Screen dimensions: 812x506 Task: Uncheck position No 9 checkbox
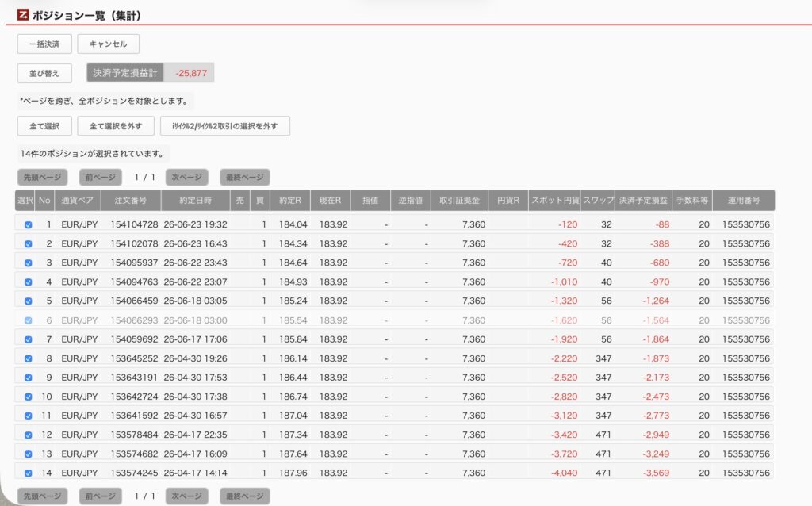point(28,378)
